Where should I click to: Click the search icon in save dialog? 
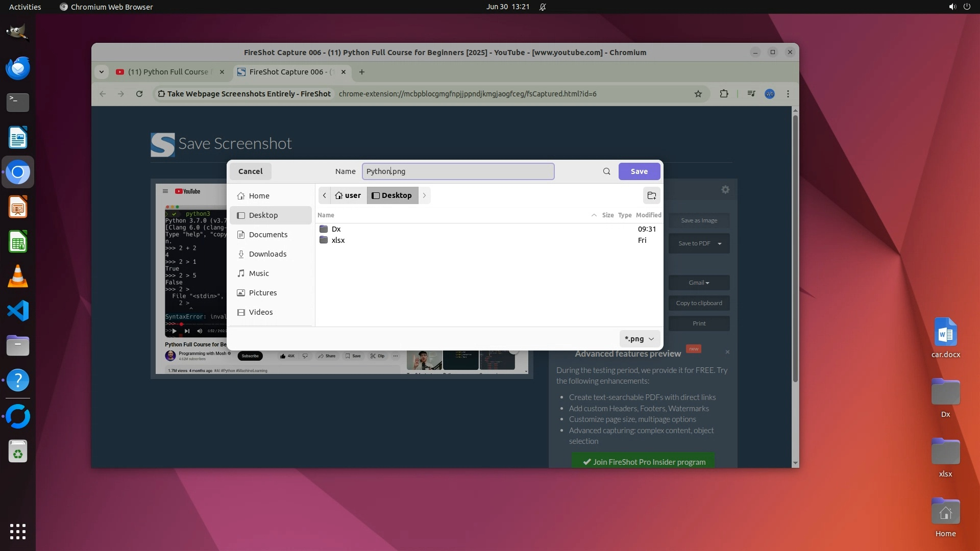606,171
